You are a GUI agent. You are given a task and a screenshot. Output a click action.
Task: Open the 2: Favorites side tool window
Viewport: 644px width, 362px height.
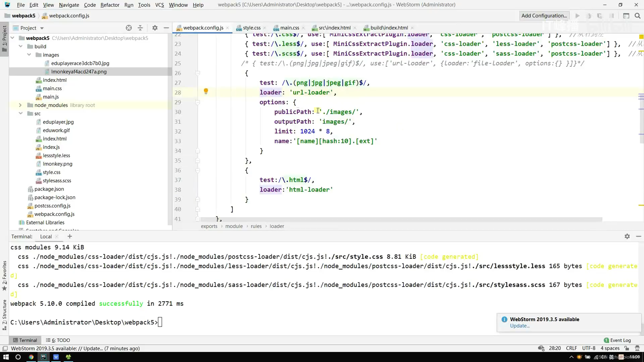click(x=4, y=276)
